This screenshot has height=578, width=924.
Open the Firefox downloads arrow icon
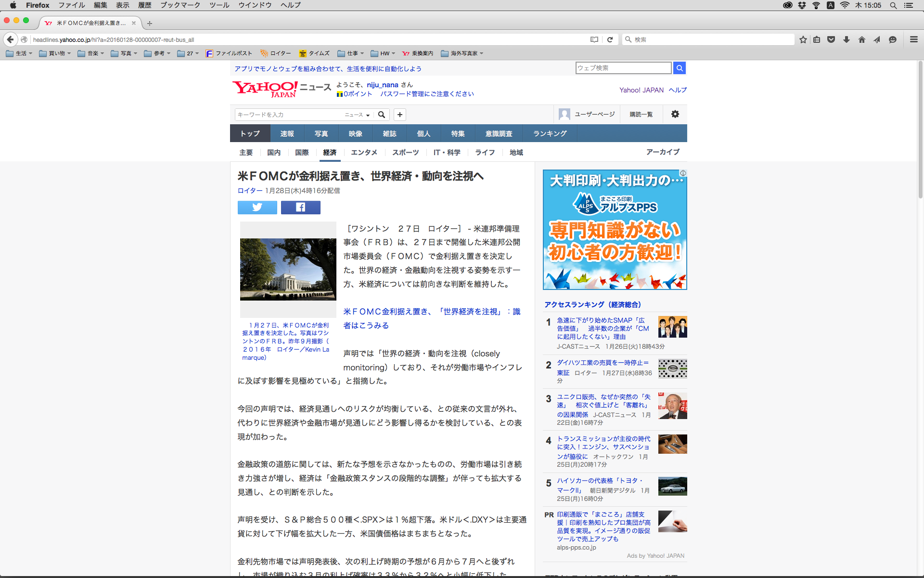846,39
